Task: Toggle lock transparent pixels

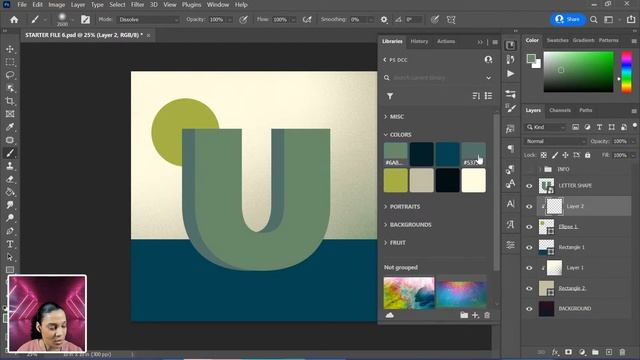Action: pos(544,155)
